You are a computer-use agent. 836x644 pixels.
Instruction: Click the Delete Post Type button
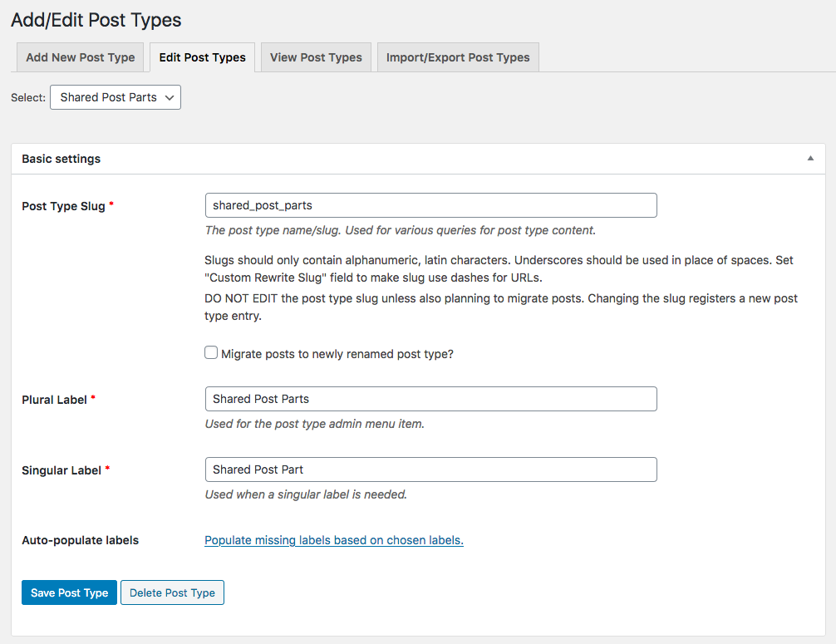point(172,592)
